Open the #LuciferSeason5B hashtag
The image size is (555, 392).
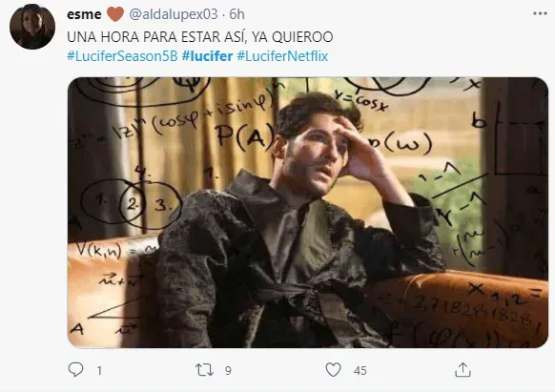tap(122, 56)
